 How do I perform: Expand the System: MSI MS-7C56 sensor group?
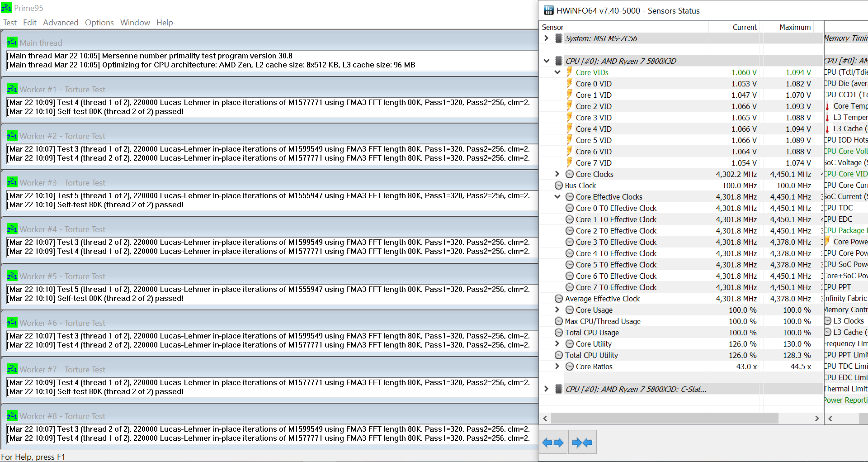546,38
